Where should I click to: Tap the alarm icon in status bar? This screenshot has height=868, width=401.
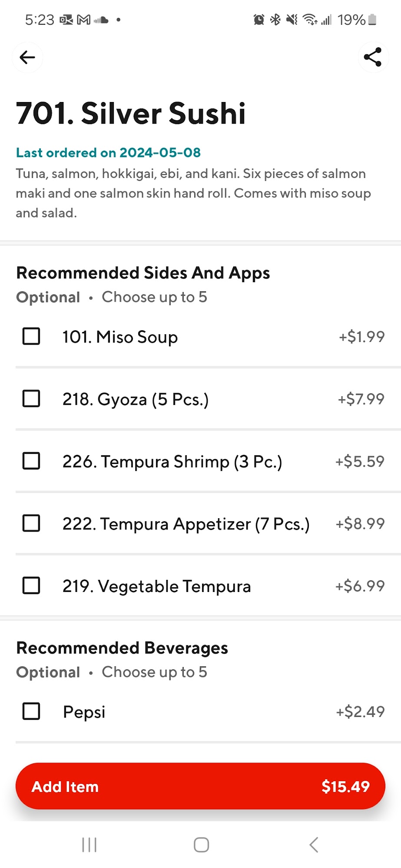(x=259, y=20)
